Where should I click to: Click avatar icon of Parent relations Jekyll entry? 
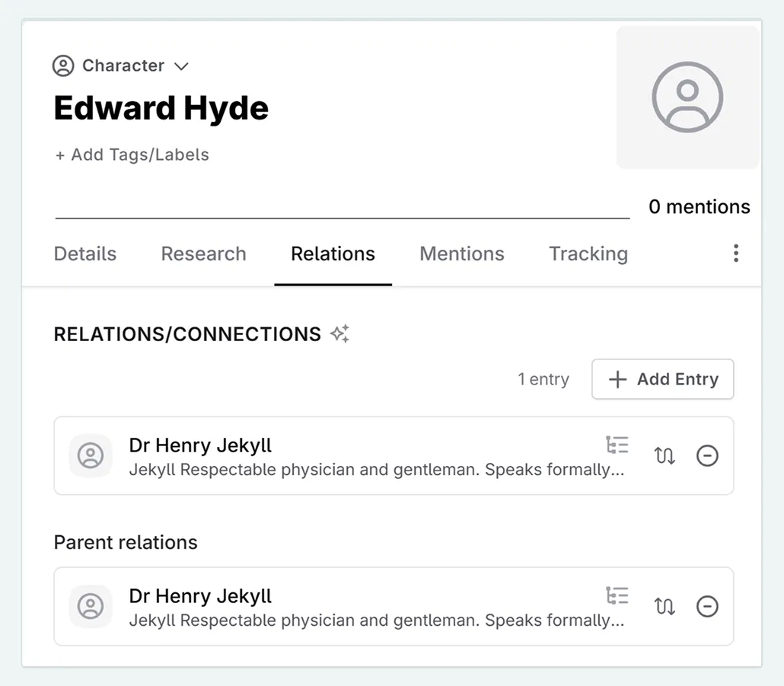pyautogui.click(x=91, y=607)
